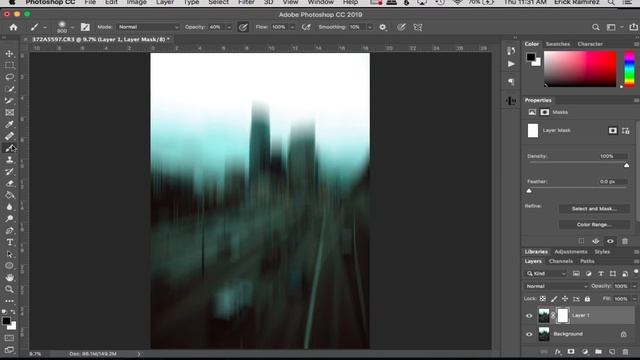
Task: Open the brush preset picker dropdown
Action: [x=72, y=27]
